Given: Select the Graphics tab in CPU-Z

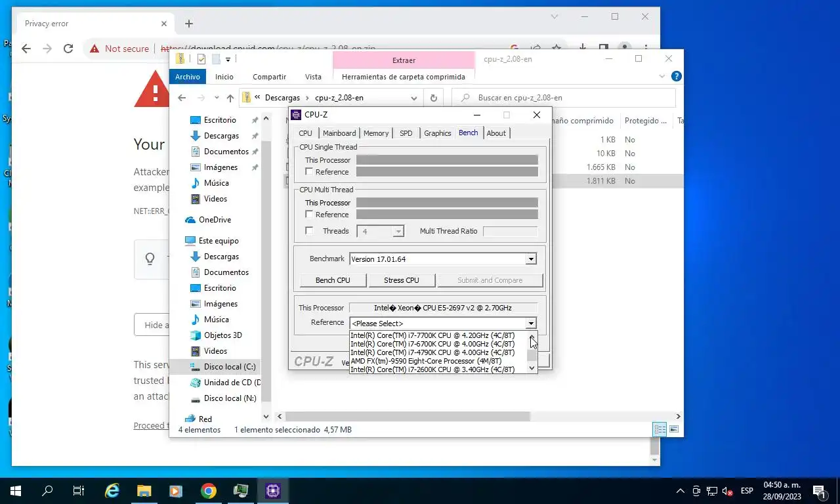Looking at the screenshot, I should (438, 133).
